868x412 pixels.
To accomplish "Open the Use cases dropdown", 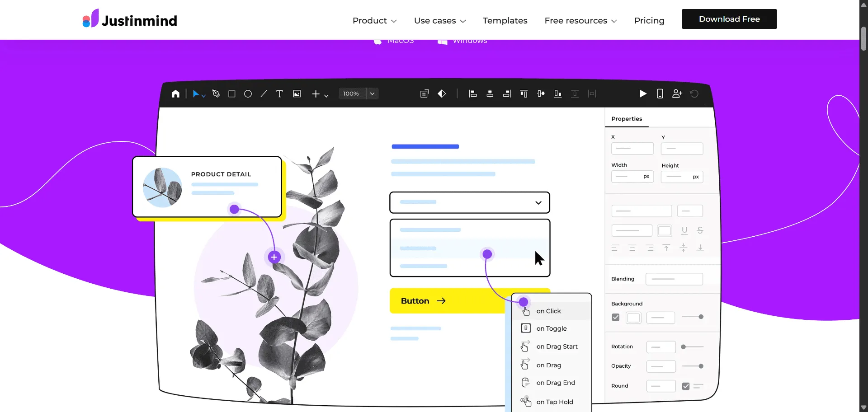I will point(439,21).
